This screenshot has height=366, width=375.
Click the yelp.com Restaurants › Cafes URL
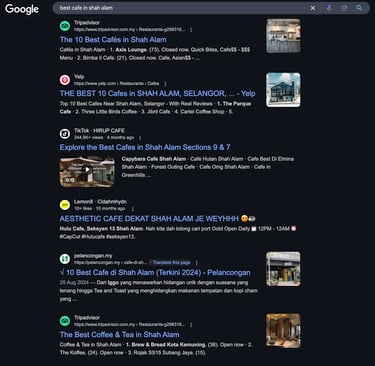[x=117, y=84]
